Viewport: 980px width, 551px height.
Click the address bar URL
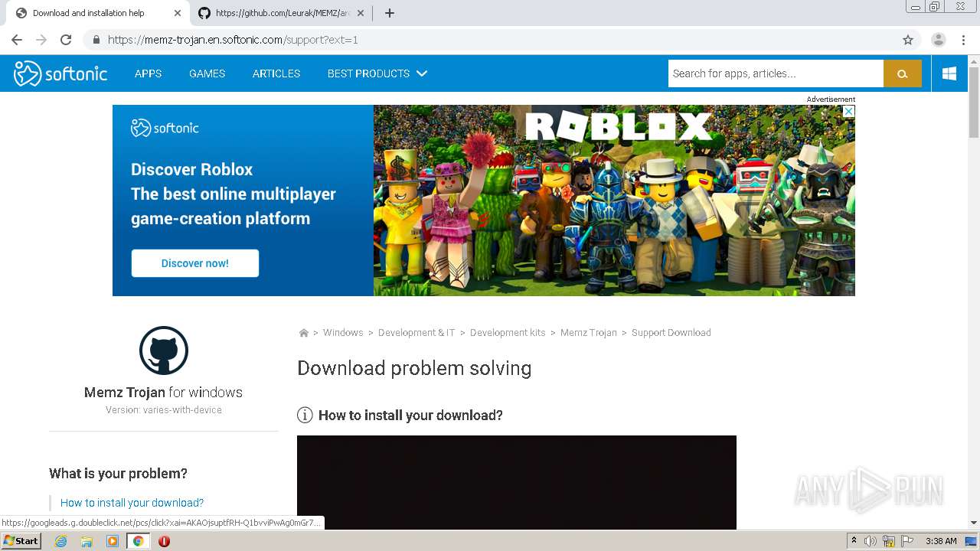point(233,40)
